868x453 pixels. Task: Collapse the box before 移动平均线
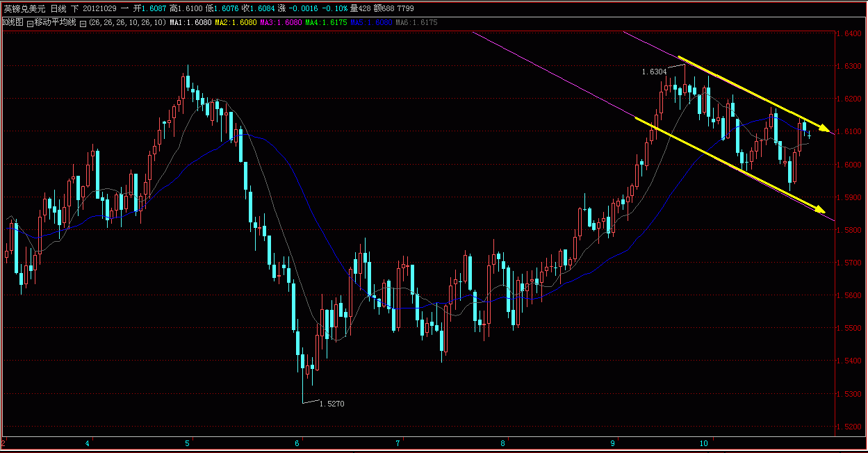tap(30, 23)
